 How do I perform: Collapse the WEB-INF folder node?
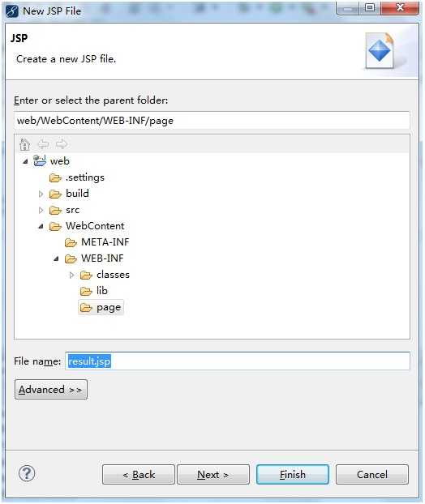56,258
